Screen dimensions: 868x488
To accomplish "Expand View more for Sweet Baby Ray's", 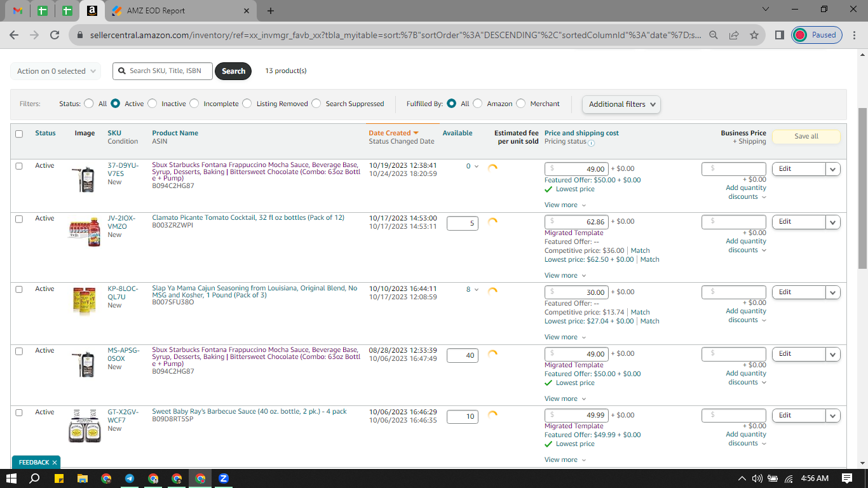I will [565, 460].
